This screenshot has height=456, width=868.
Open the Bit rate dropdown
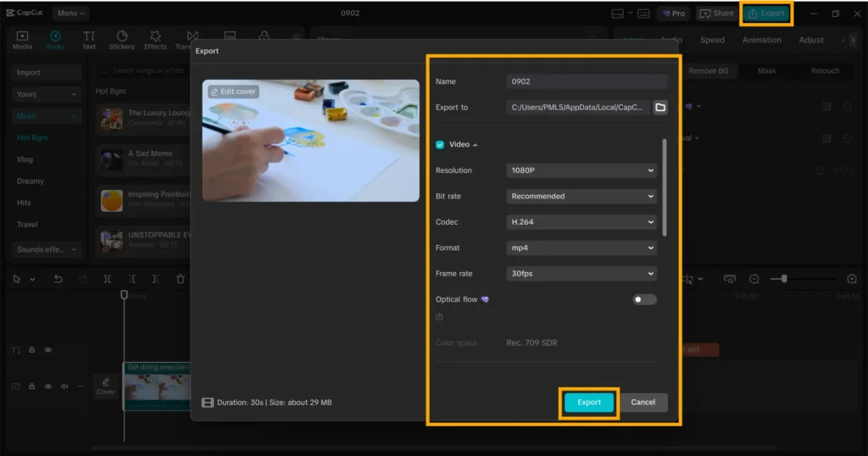581,196
